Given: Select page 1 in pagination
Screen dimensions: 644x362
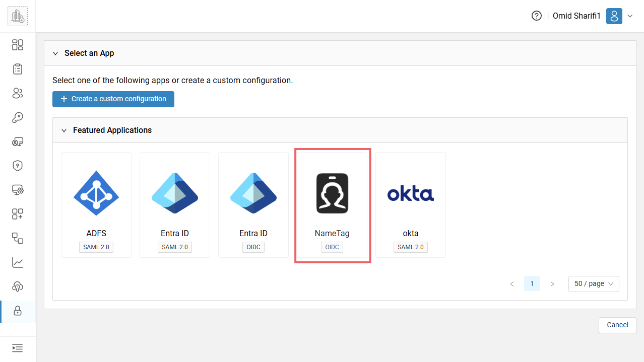Looking at the screenshot, I should [x=532, y=284].
